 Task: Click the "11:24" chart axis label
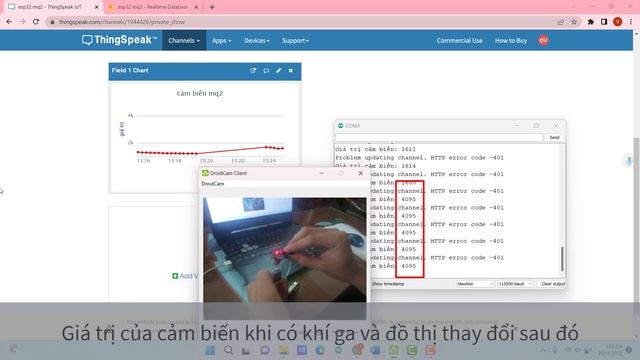pyautogui.click(x=269, y=161)
